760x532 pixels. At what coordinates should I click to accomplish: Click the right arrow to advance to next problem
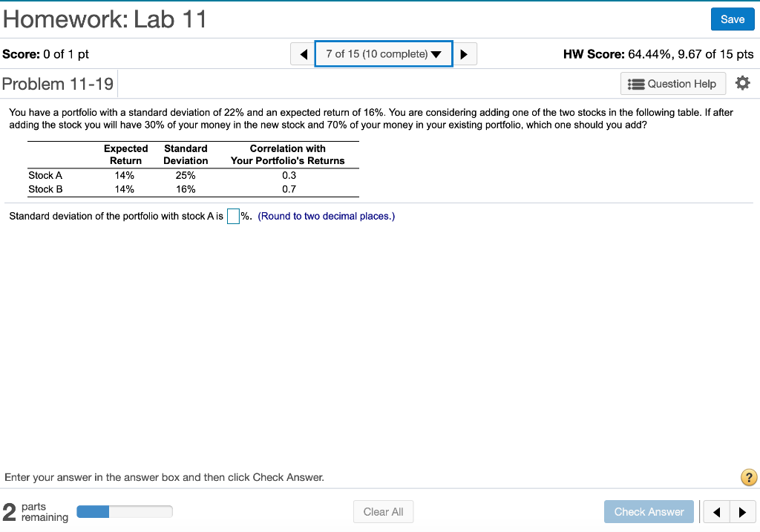pos(464,53)
